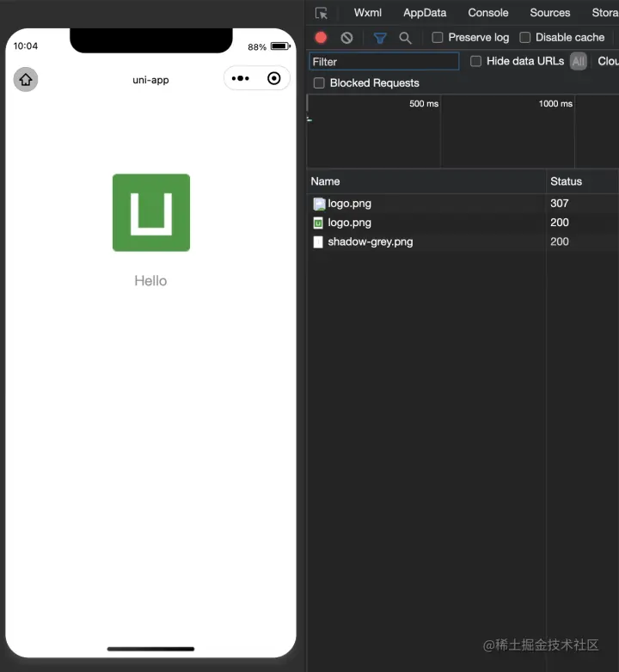This screenshot has width=619, height=672.
Task: Click the 1000 ms timeline marker
Action: [x=555, y=104]
